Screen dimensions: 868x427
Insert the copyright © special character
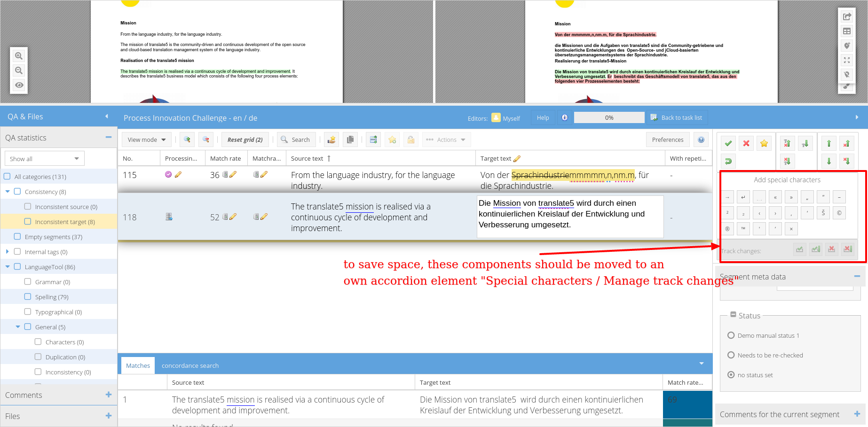[839, 213]
